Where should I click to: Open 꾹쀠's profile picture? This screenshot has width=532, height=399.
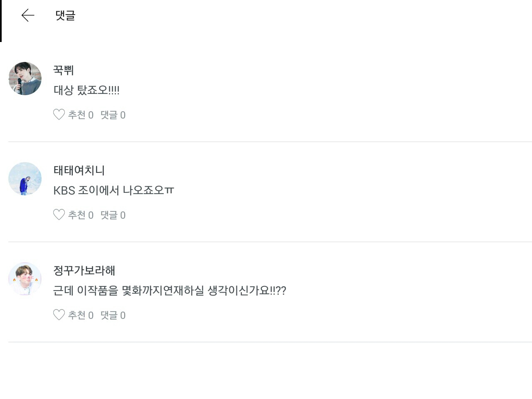25,79
